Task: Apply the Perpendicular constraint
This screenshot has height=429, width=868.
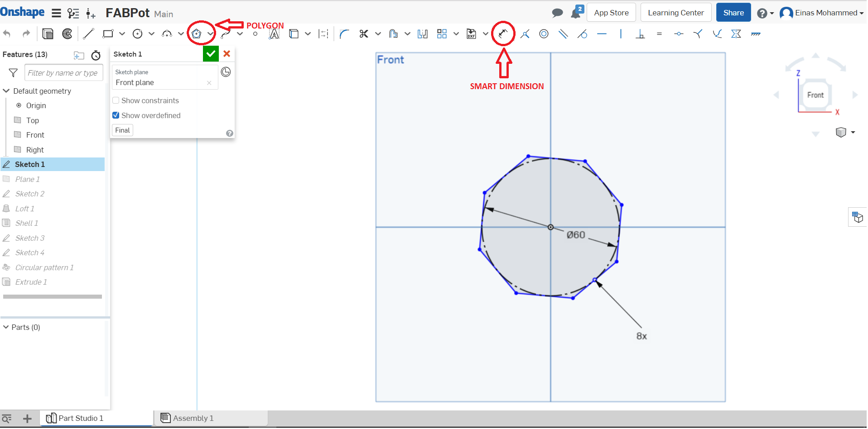Action: pyautogui.click(x=640, y=33)
